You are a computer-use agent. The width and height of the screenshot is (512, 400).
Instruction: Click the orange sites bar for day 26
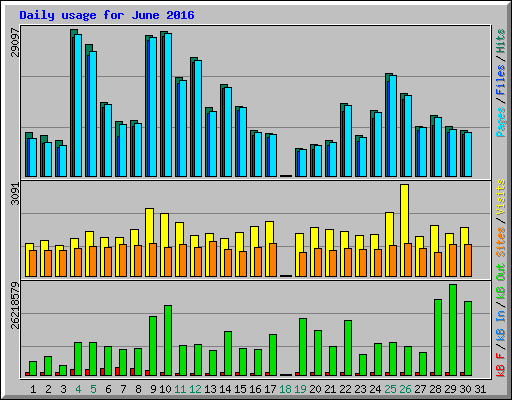408,260
